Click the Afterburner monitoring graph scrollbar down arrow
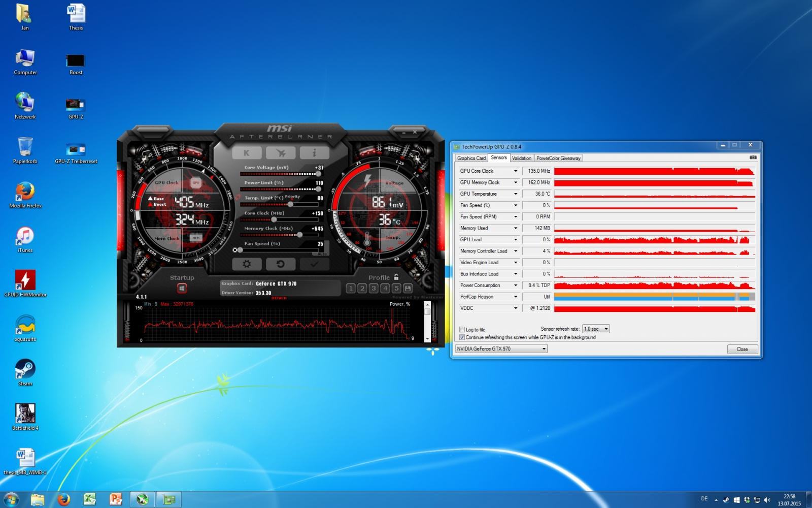This screenshot has width=812, height=508. pos(427,339)
